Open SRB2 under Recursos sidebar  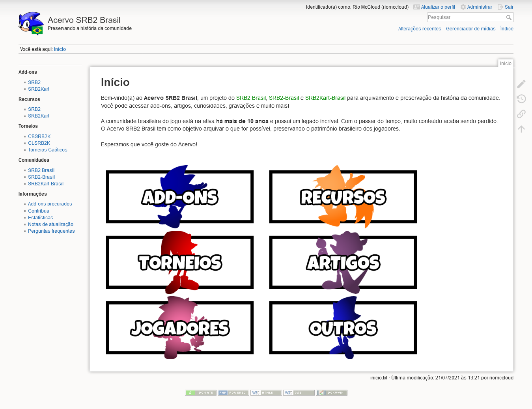[34, 109]
